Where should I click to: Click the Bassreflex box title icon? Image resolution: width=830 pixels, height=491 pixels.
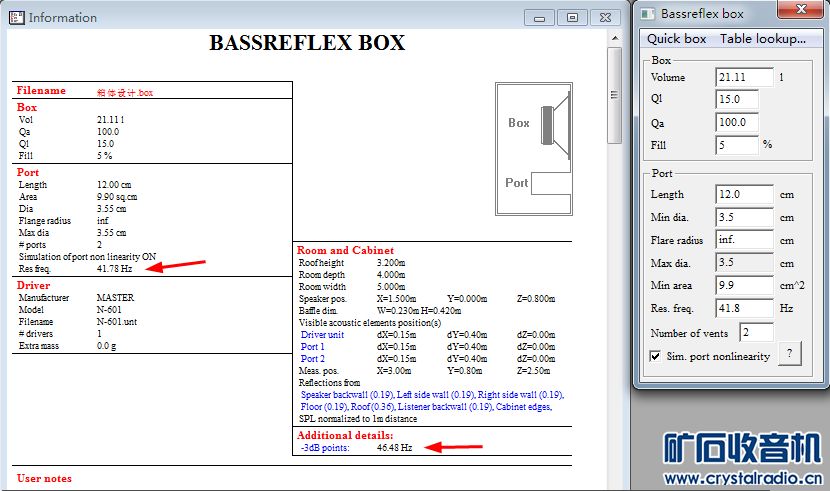(x=647, y=14)
